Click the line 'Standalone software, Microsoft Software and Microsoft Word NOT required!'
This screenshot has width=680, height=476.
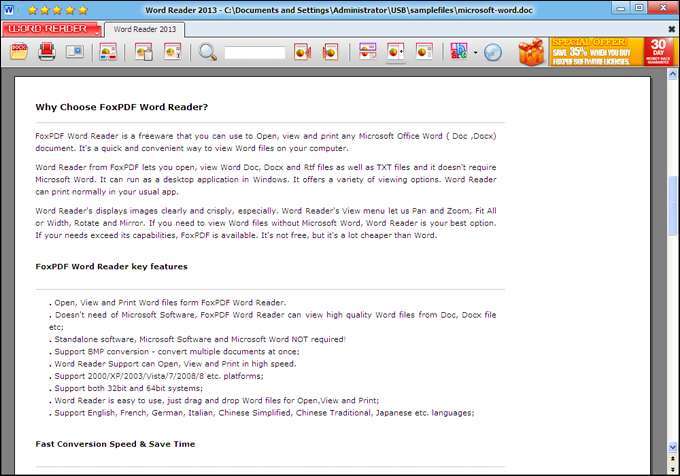[x=198, y=339]
